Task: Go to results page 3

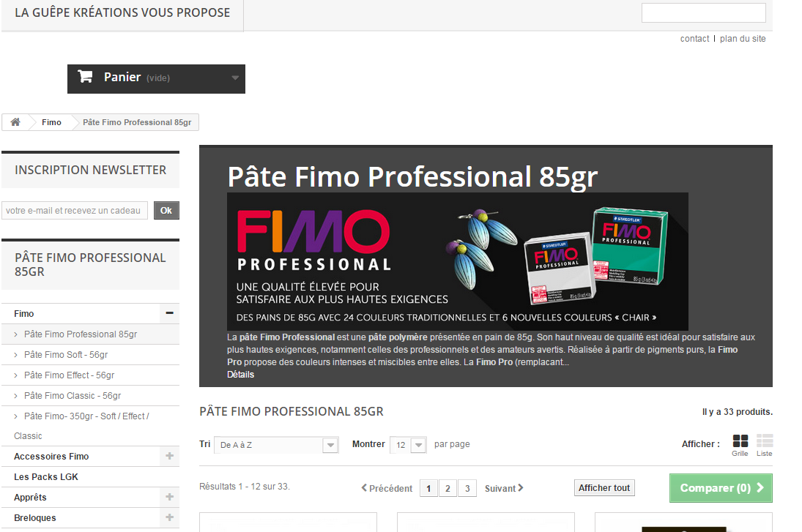Action: tap(467, 489)
